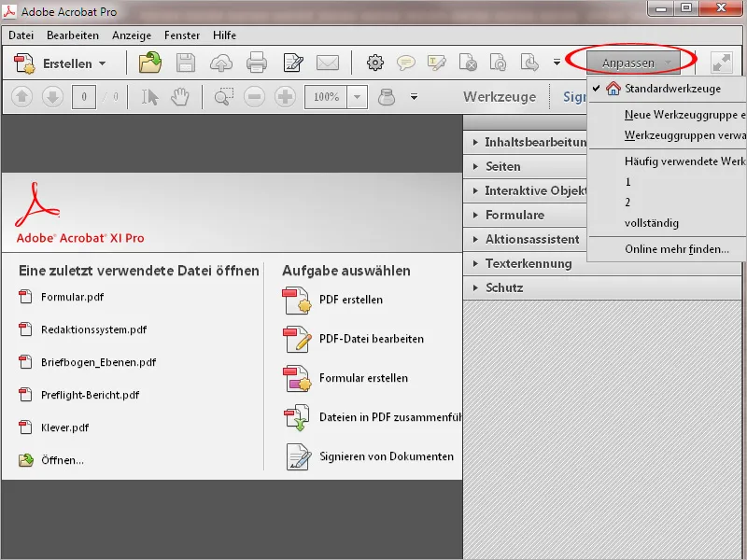The width and height of the screenshot is (747, 560).
Task: Expand the Inhaltsbearbeitung panel
Action: [x=525, y=142]
